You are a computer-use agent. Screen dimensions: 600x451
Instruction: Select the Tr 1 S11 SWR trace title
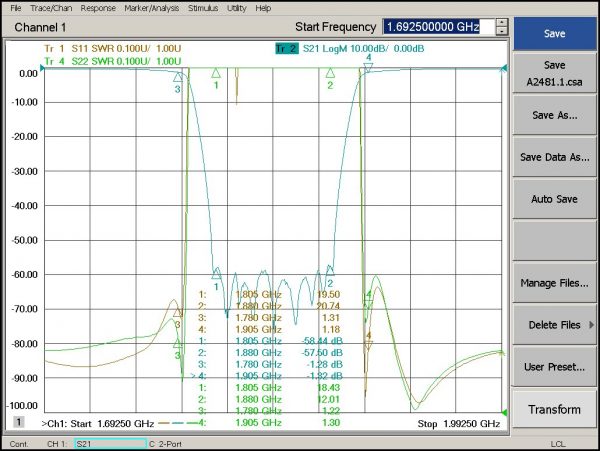click(112, 49)
